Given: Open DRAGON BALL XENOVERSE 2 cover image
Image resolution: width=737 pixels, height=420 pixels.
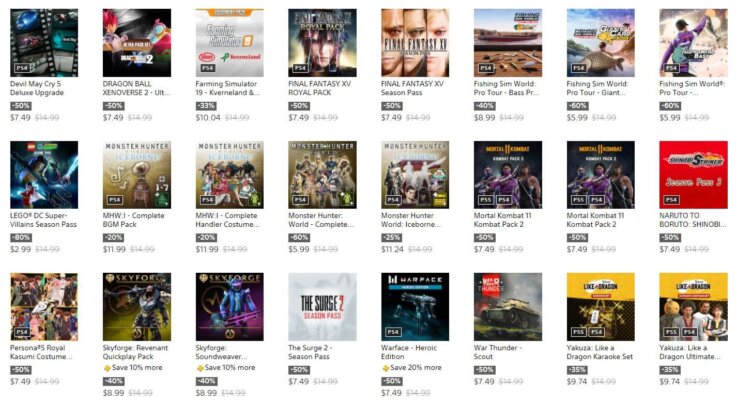Looking at the screenshot, I should click(137, 43).
